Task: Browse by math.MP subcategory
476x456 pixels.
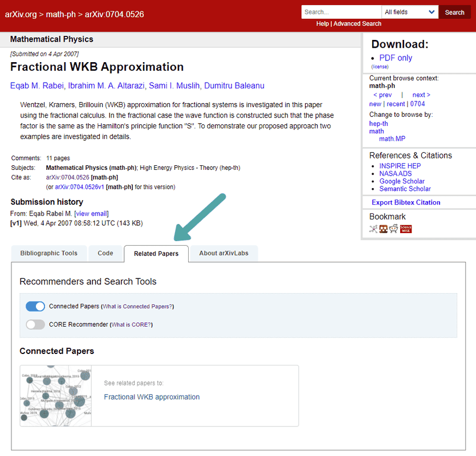Action: point(392,139)
